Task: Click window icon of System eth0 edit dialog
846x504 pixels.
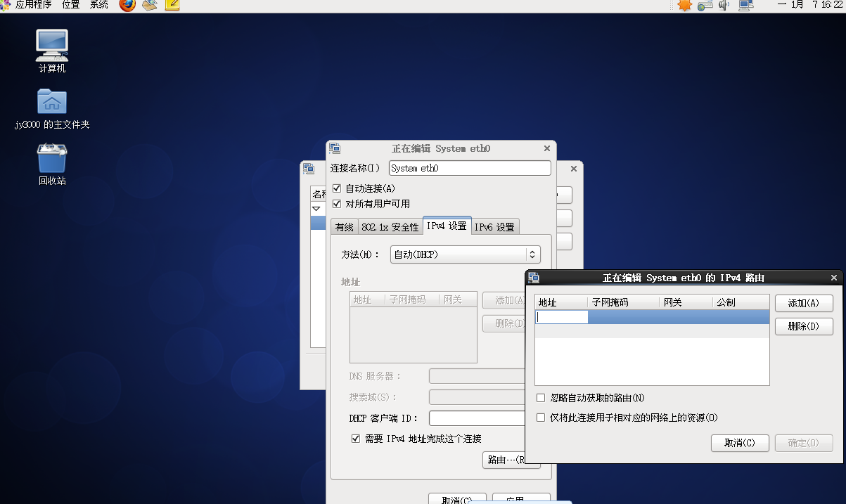Action: (x=335, y=148)
